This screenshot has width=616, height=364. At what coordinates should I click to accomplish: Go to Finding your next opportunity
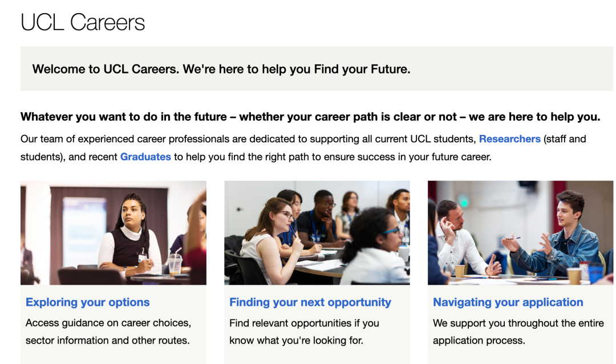click(x=310, y=302)
